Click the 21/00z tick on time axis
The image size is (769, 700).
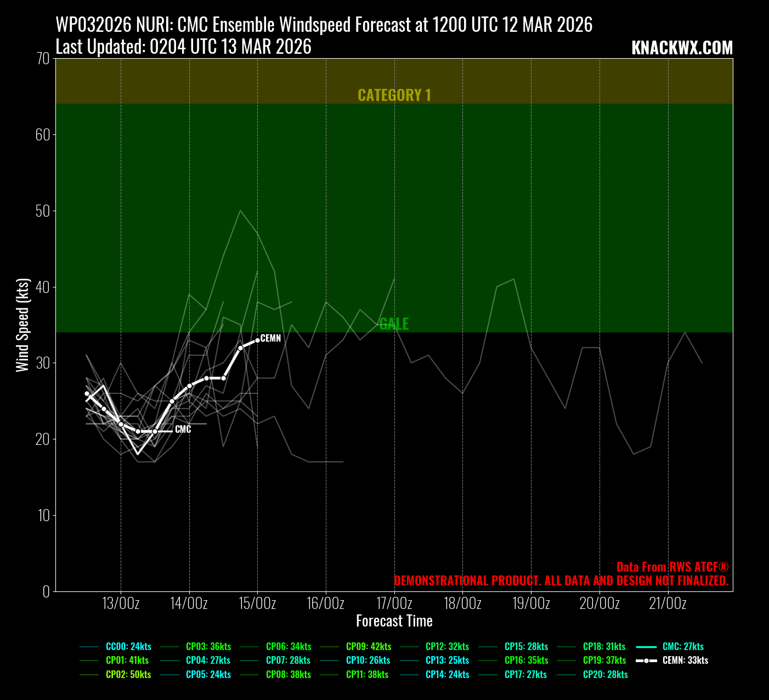(668, 604)
